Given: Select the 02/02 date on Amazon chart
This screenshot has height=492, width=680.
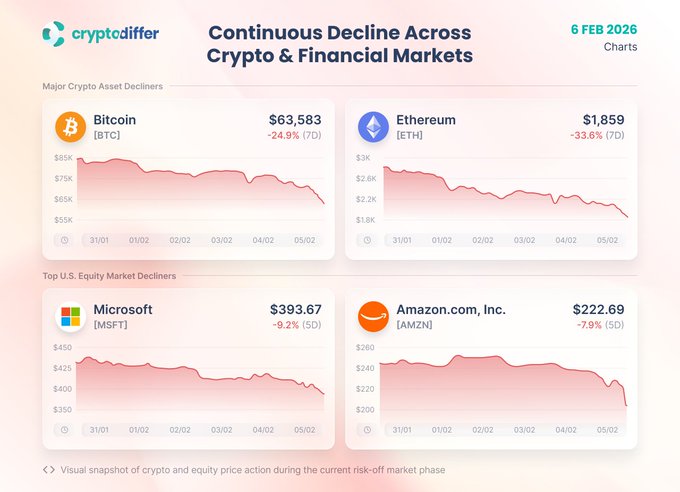Looking at the screenshot, I should [483, 429].
